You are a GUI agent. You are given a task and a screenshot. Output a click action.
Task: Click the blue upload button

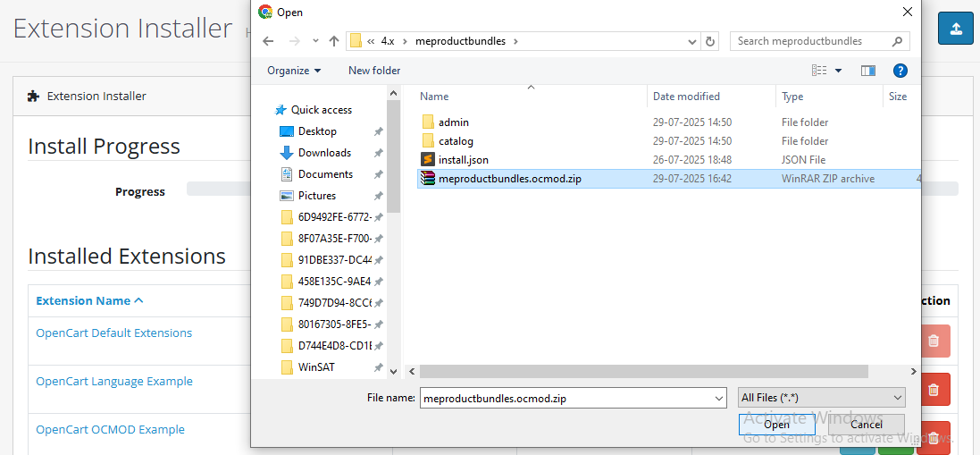955,29
